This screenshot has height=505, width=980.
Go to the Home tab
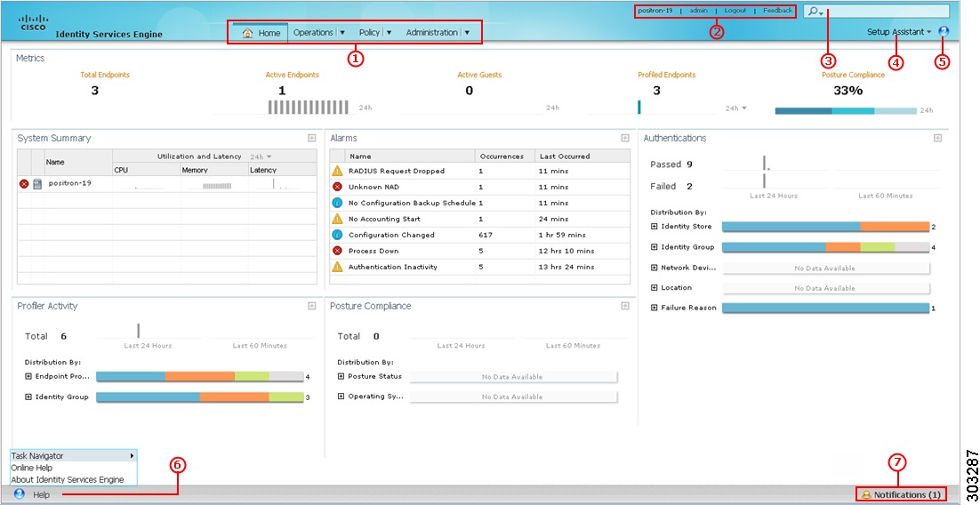[x=261, y=33]
